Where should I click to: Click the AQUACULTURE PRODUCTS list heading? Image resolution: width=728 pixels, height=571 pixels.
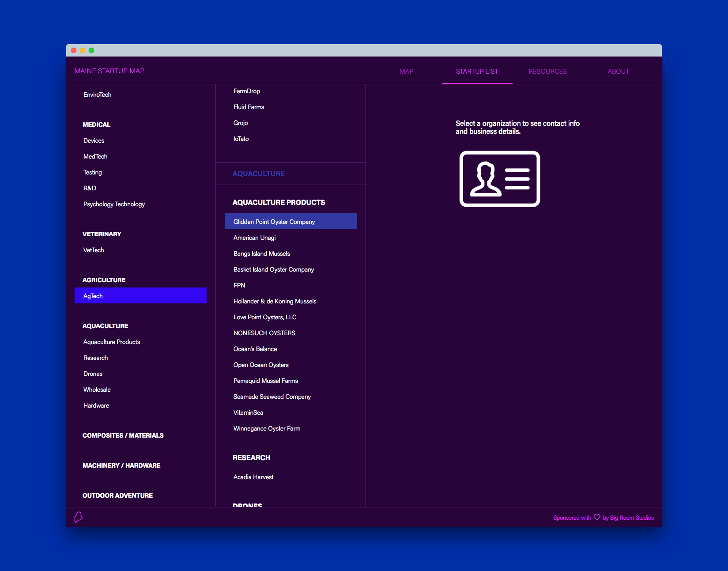[279, 202]
